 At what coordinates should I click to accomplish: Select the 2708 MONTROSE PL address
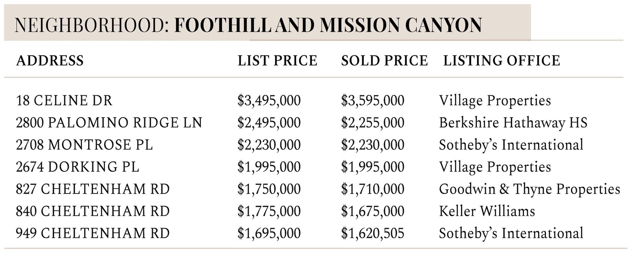coord(84,145)
